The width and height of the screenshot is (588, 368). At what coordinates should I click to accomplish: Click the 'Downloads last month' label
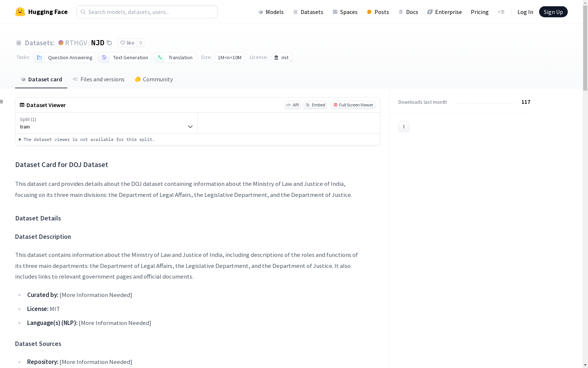pyautogui.click(x=423, y=102)
